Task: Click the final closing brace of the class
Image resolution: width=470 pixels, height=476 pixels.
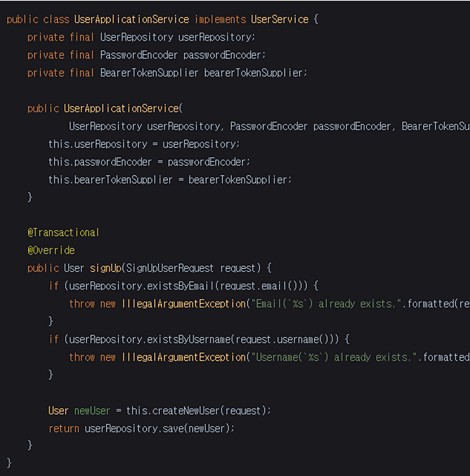Action: 9,463
